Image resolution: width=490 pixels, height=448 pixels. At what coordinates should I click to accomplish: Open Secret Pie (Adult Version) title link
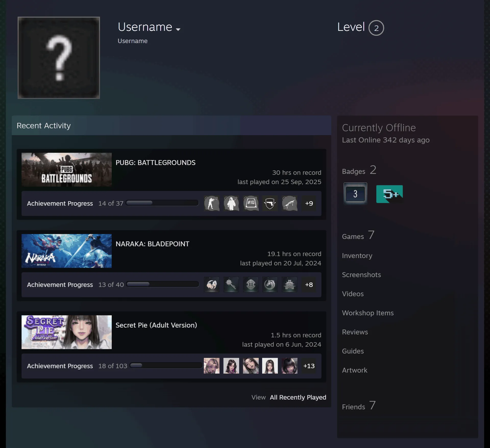156,325
